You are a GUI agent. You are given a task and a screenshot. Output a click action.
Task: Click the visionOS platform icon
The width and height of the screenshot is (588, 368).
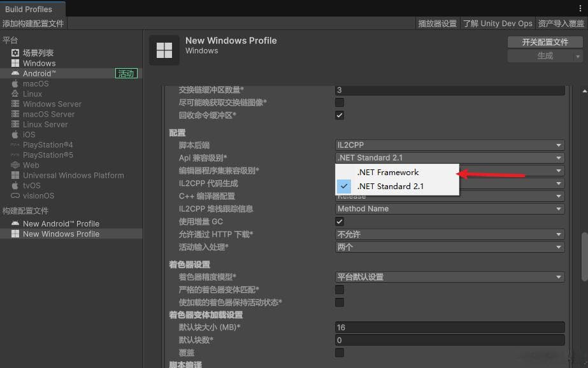pyautogui.click(x=15, y=195)
